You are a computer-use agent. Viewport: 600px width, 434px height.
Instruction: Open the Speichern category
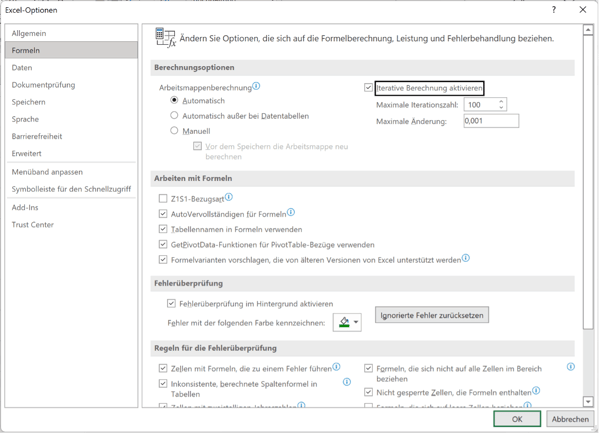point(72,102)
